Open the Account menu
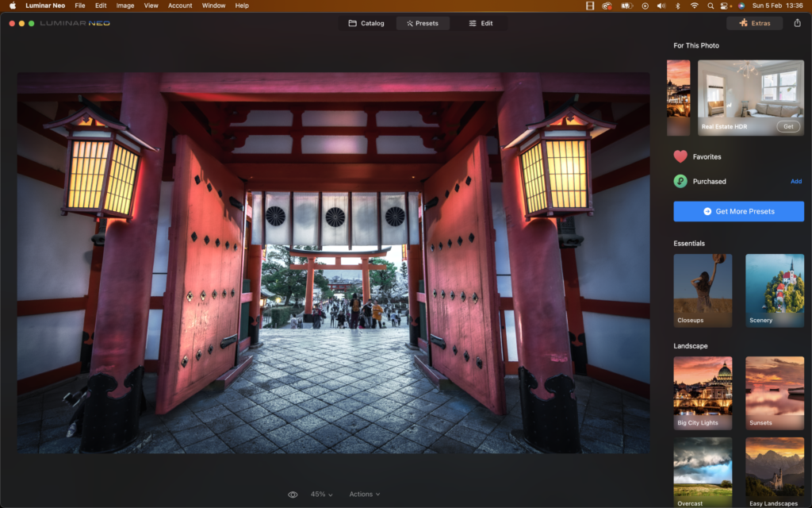 (x=180, y=6)
